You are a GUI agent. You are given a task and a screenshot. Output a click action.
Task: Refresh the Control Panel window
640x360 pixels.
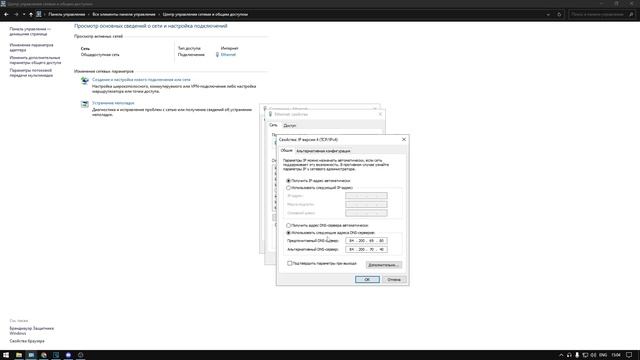559,14
